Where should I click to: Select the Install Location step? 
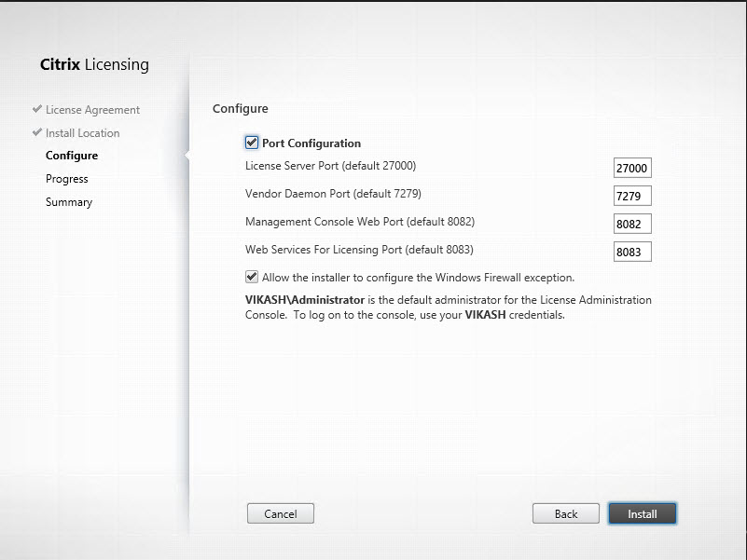point(82,133)
